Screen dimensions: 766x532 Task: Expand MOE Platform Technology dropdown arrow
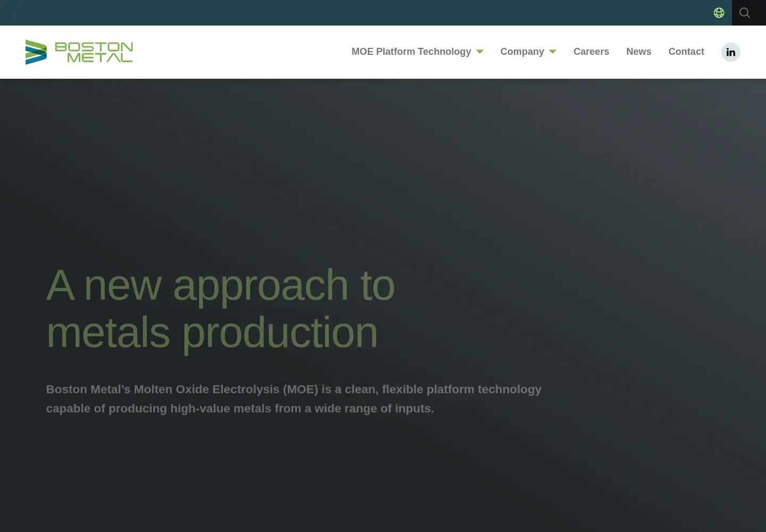pos(480,52)
